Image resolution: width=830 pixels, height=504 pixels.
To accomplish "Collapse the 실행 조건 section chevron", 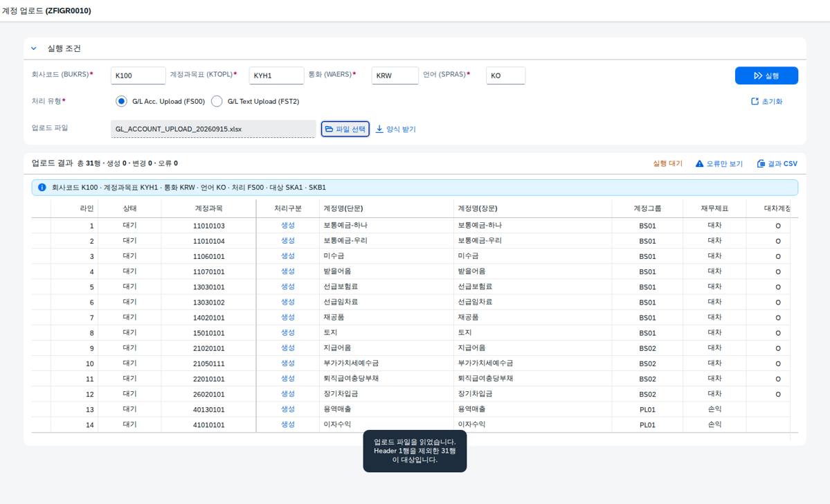I will 34,48.
